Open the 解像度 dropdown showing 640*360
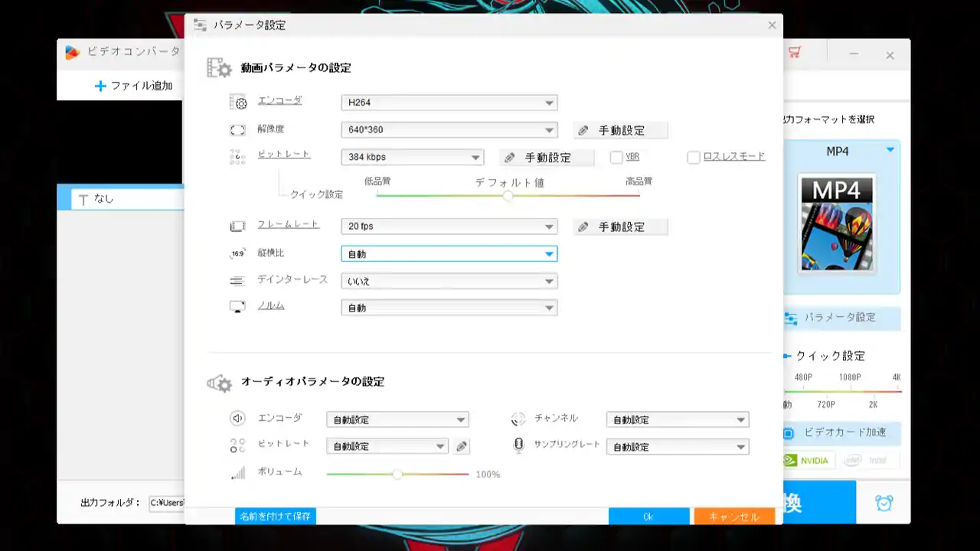Image resolution: width=980 pixels, height=551 pixels. pos(449,130)
